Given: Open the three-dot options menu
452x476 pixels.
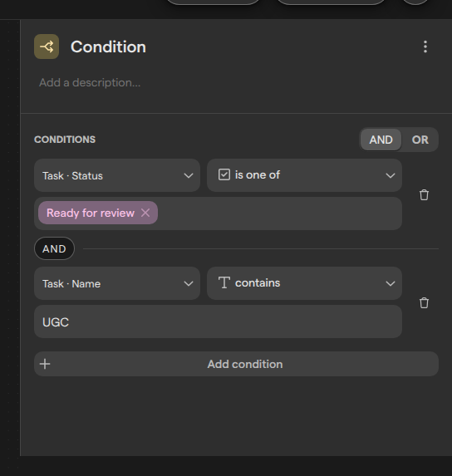Looking at the screenshot, I should point(425,47).
